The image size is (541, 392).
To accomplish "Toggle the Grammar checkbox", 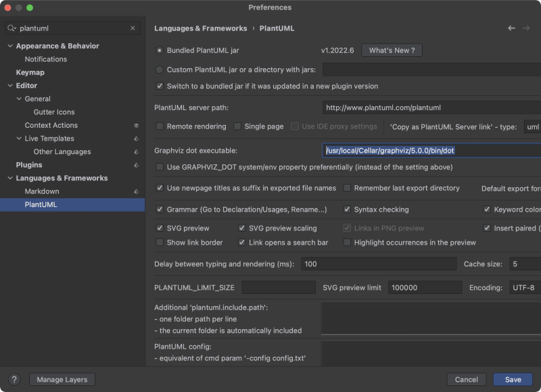I will tap(160, 210).
